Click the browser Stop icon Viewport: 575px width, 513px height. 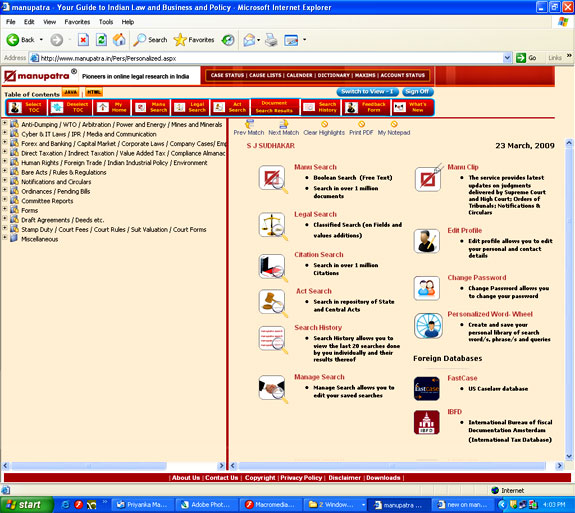83,40
